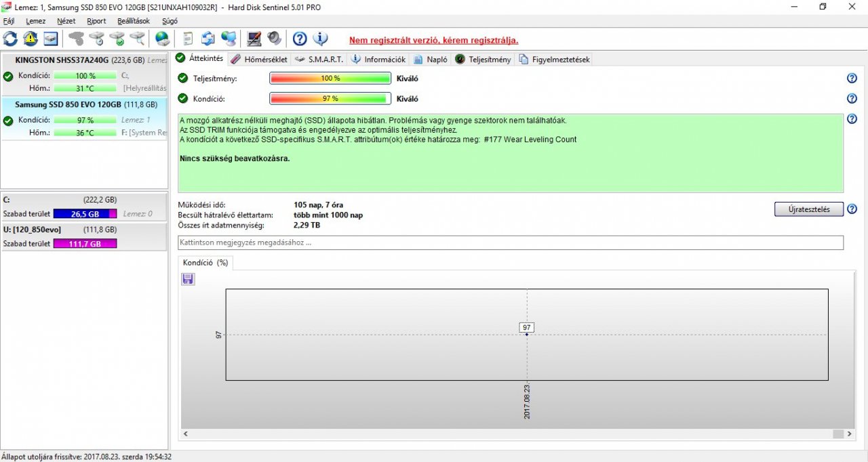Open the Nézet menu
Image resolution: width=868 pixels, height=462 pixels.
point(66,21)
